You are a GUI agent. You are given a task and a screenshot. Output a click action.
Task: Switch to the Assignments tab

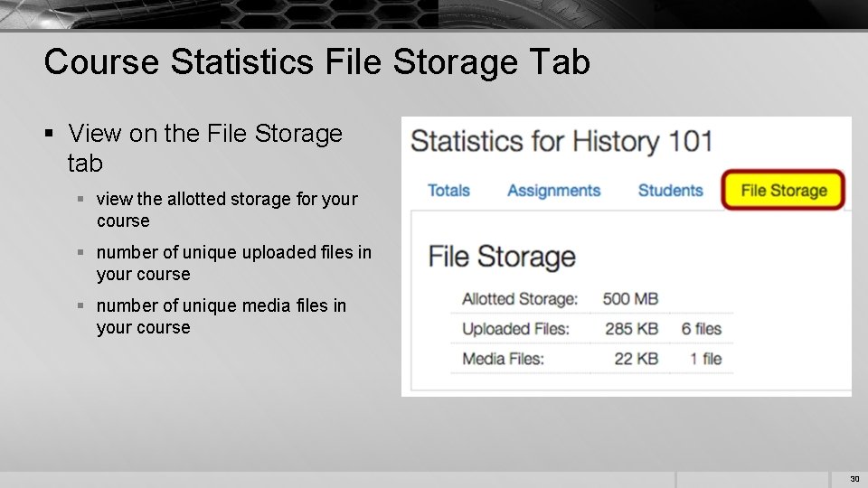[x=553, y=191]
